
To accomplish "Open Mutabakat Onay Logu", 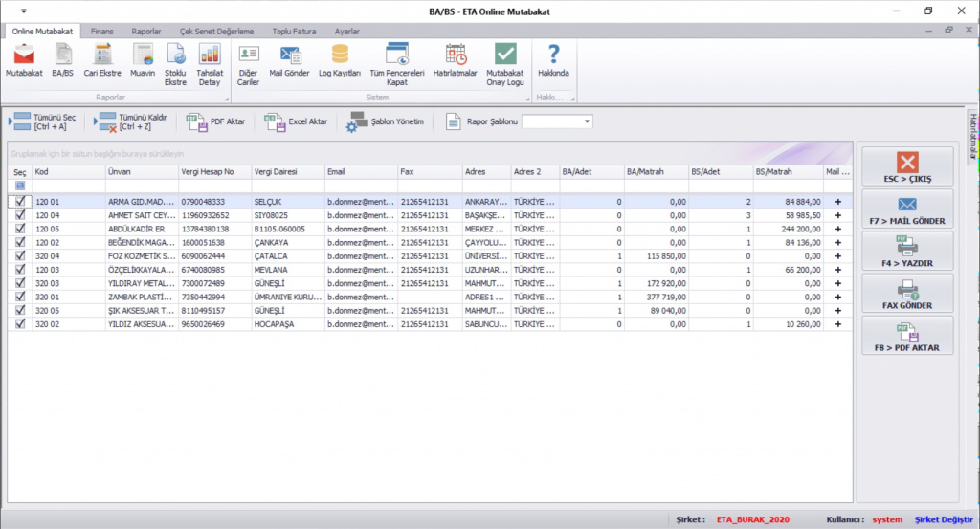I will 505,64.
